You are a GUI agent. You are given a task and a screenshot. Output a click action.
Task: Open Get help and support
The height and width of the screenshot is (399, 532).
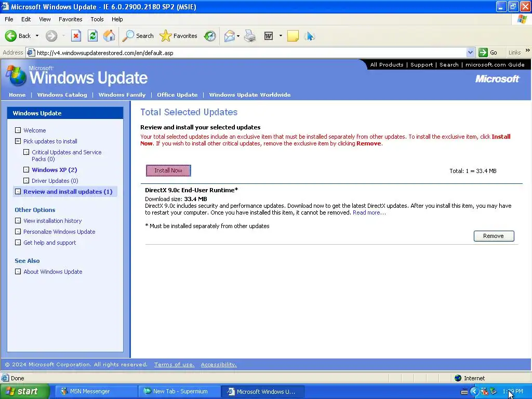point(49,243)
